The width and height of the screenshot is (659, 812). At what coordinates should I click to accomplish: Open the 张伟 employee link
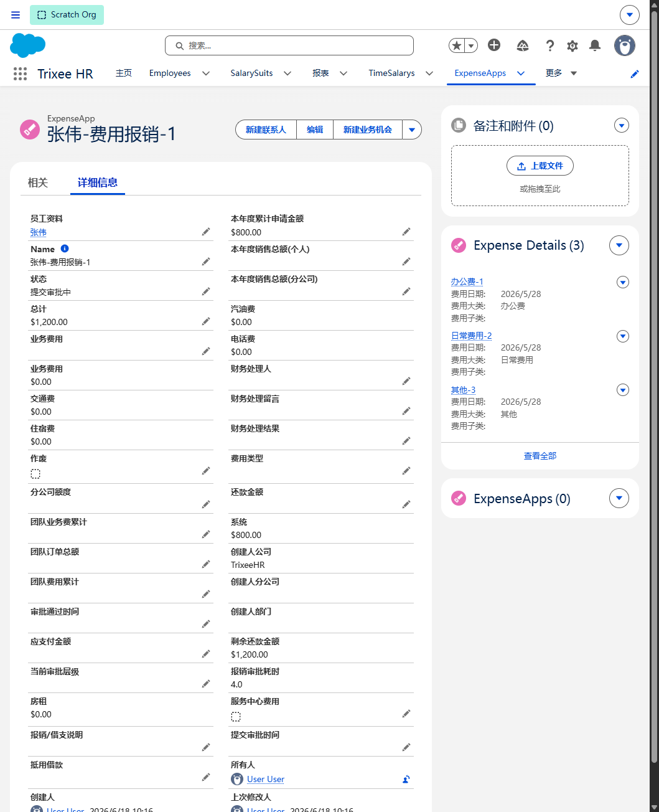click(39, 232)
